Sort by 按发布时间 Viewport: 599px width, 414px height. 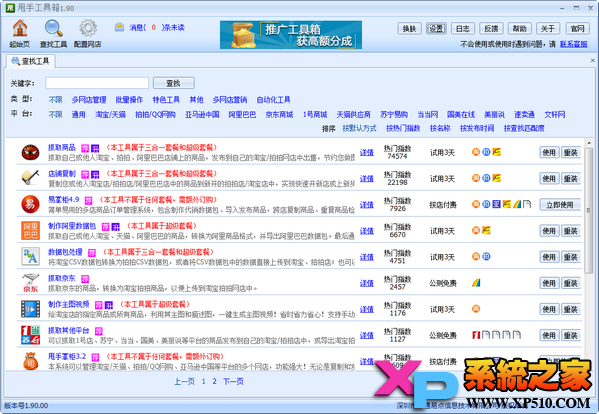[477, 128]
